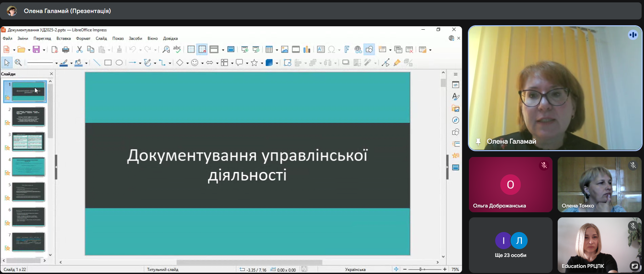Click the 'Ще 23 особи' participants tile
Screen dimensions: 644x274
tap(510, 245)
